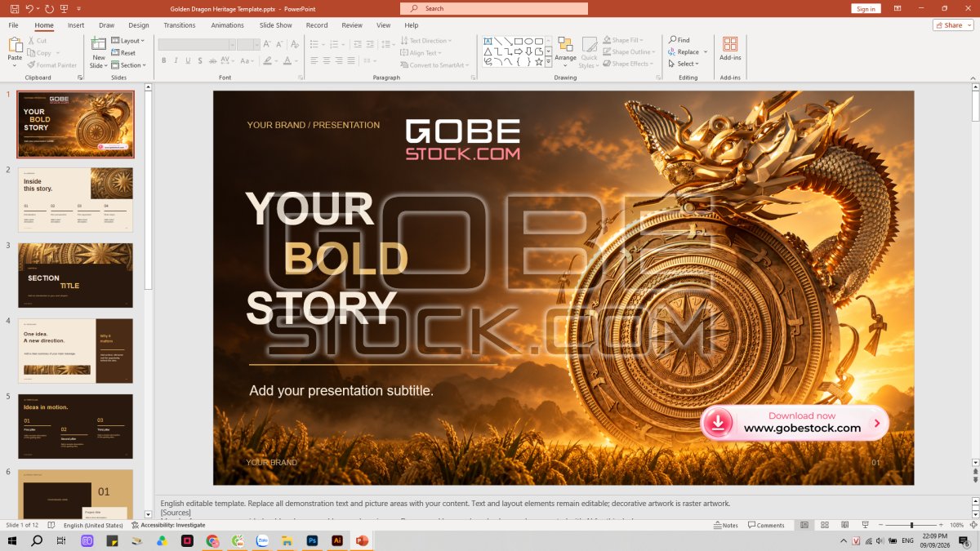
Task: Click the spell check book icon
Action: (51, 525)
